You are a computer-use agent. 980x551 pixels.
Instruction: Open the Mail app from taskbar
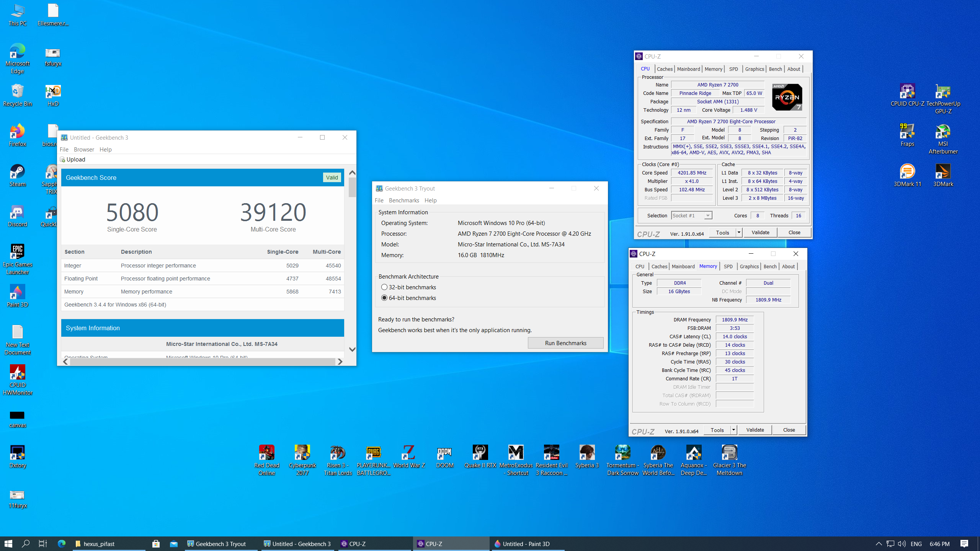pos(174,544)
